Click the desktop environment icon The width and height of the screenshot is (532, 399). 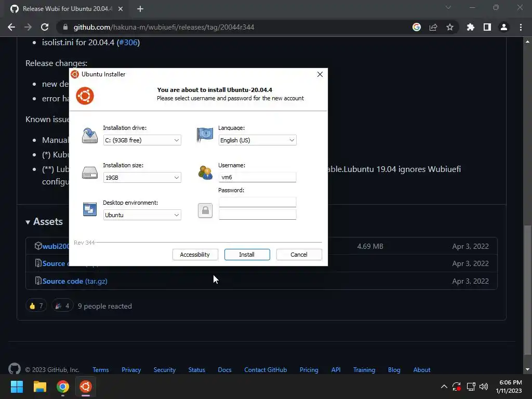point(89,209)
